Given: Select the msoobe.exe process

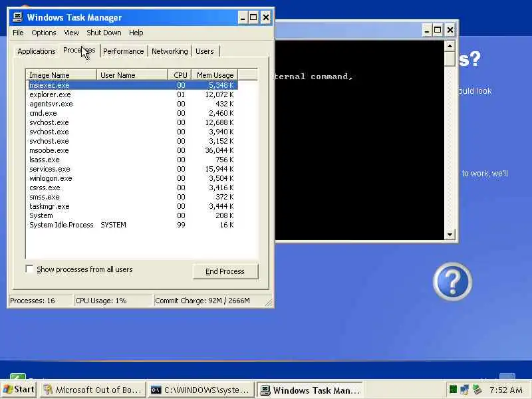Looking at the screenshot, I should click(x=133, y=150).
